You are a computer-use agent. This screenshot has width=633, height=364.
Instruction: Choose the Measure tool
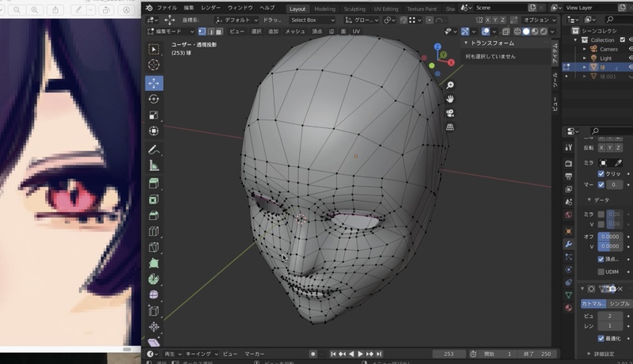154,165
